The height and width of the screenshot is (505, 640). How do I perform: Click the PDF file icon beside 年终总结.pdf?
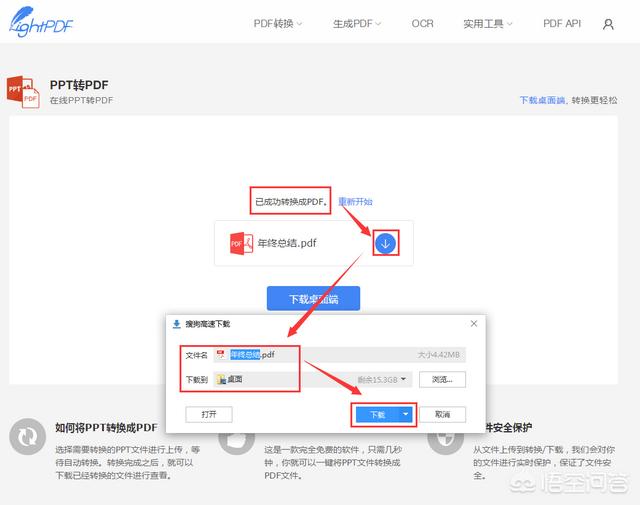click(x=241, y=244)
